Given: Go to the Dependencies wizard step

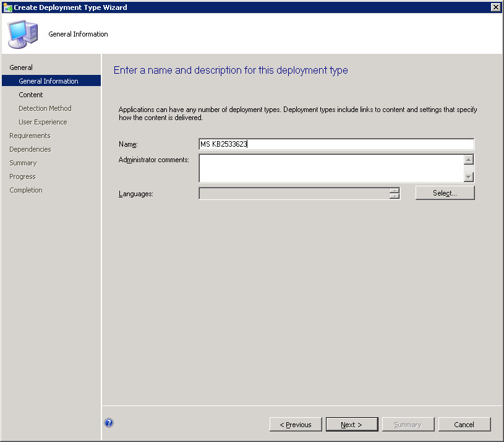Looking at the screenshot, I should pyautogui.click(x=30, y=149).
